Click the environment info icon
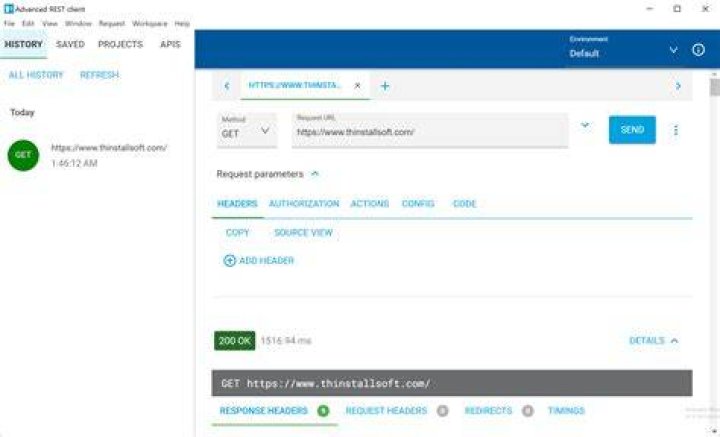 point(698,50)
